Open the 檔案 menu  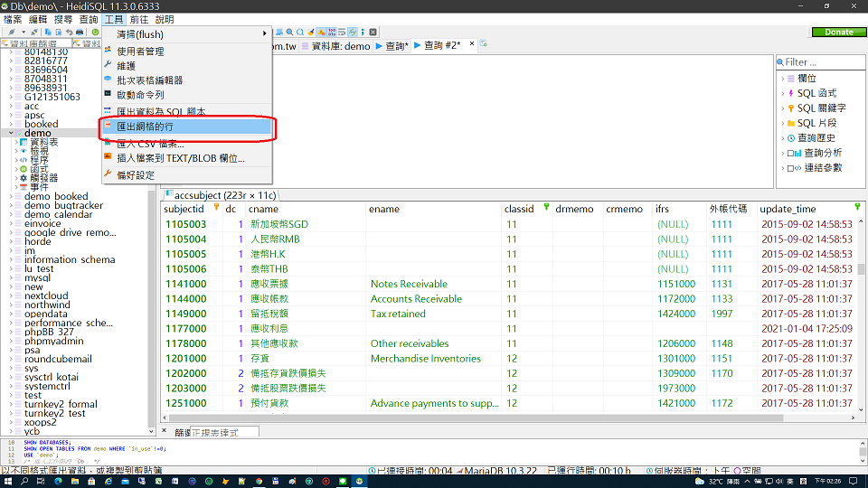[x=13, y=19]
